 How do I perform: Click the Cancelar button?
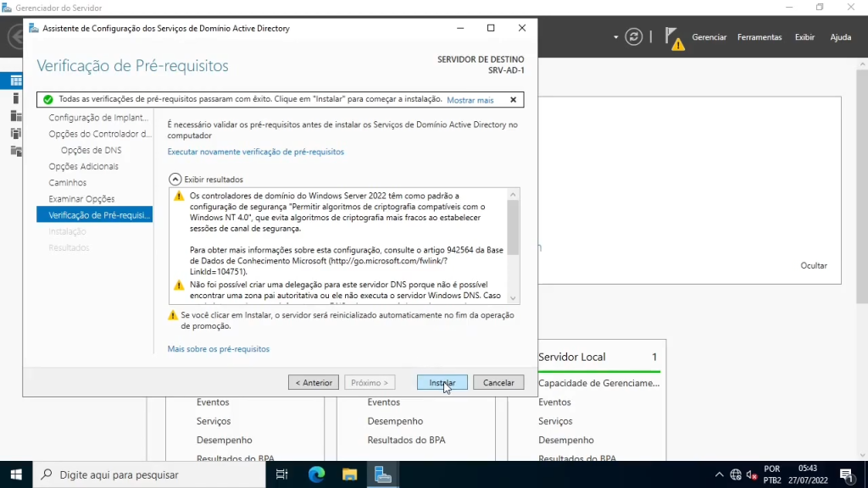[498, 382]
